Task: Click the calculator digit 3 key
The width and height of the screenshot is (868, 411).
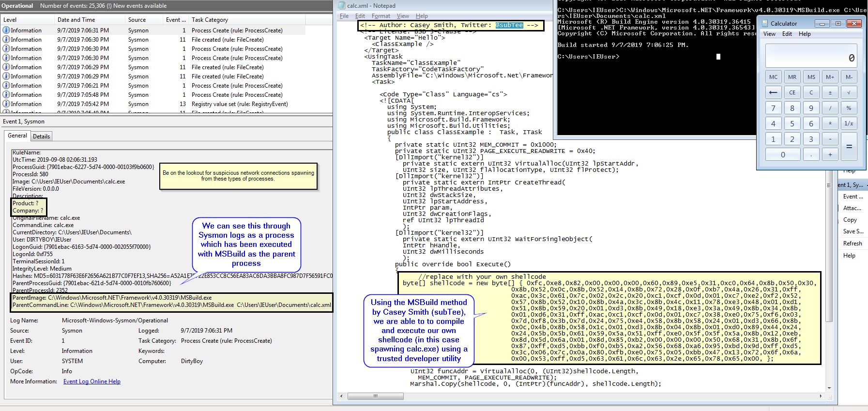Action: point(811,139)
